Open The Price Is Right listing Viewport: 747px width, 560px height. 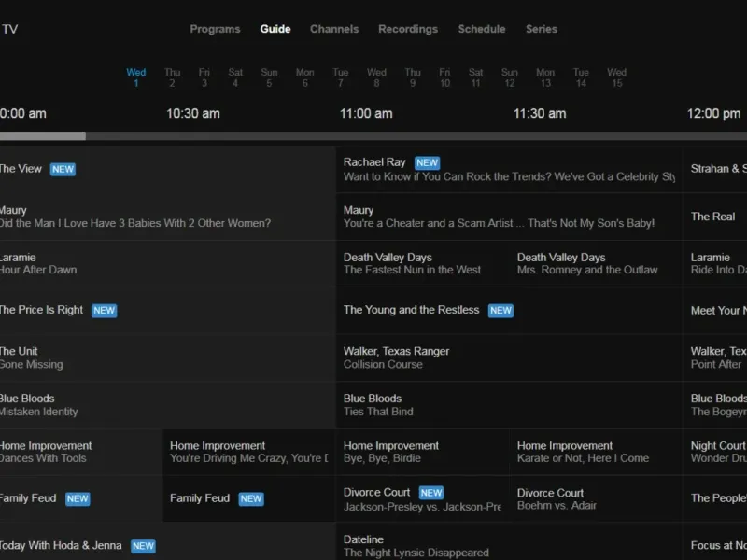(167, 311)
